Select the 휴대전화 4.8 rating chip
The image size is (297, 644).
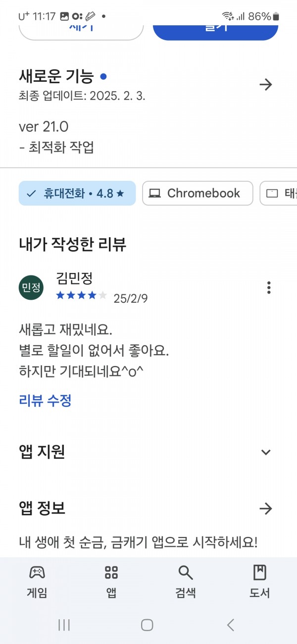77,193
